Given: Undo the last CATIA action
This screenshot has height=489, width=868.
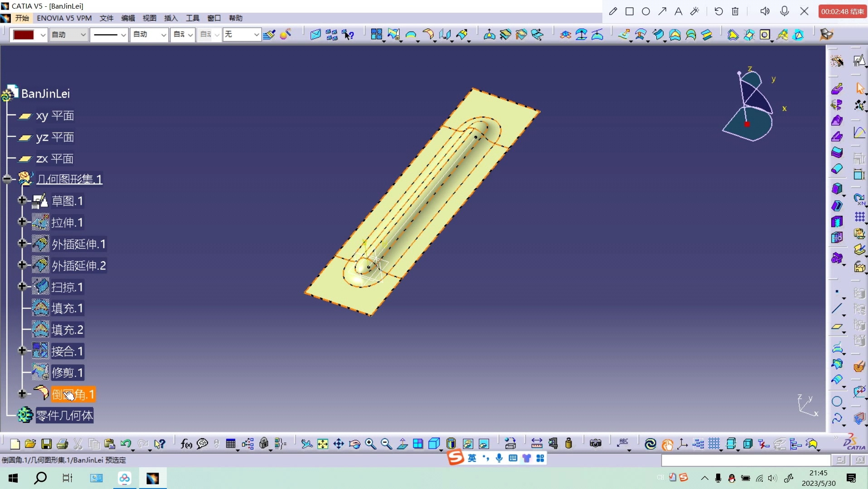Looking at the screenshot, I should pos(126,444).
